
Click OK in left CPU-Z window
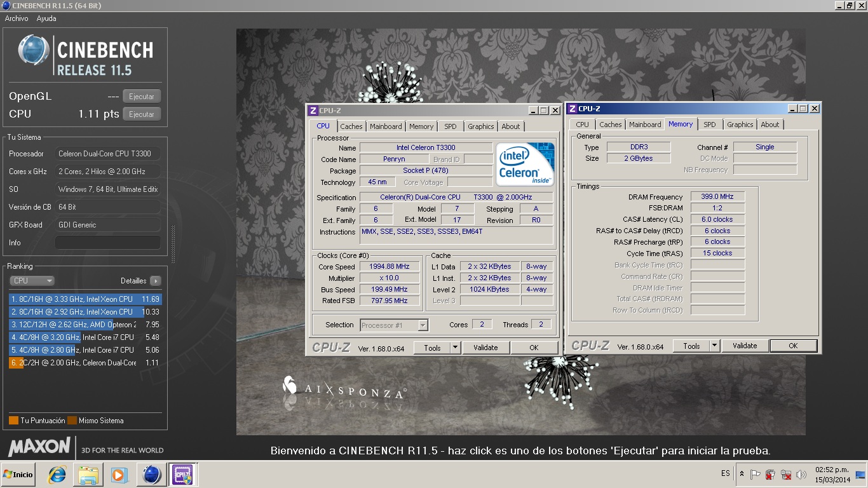[534, 348]
